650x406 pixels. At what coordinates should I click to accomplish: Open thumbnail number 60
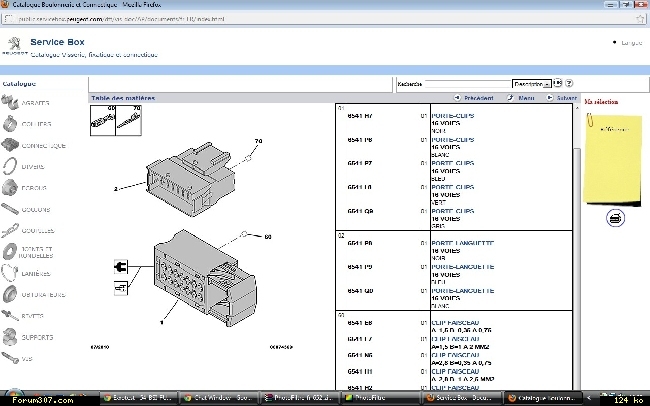pyautogui.click(x=103, y=120)
